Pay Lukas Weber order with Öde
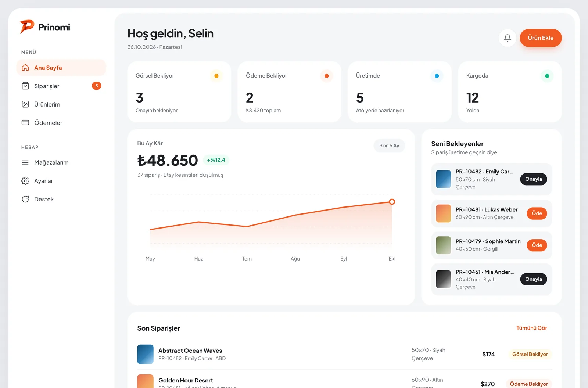 point(537,213)
